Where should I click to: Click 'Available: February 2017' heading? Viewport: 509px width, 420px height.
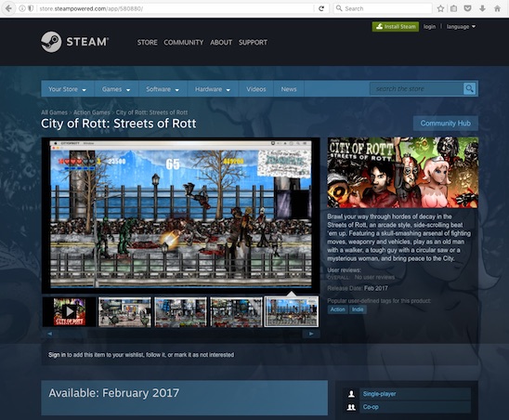coord(113,393)
